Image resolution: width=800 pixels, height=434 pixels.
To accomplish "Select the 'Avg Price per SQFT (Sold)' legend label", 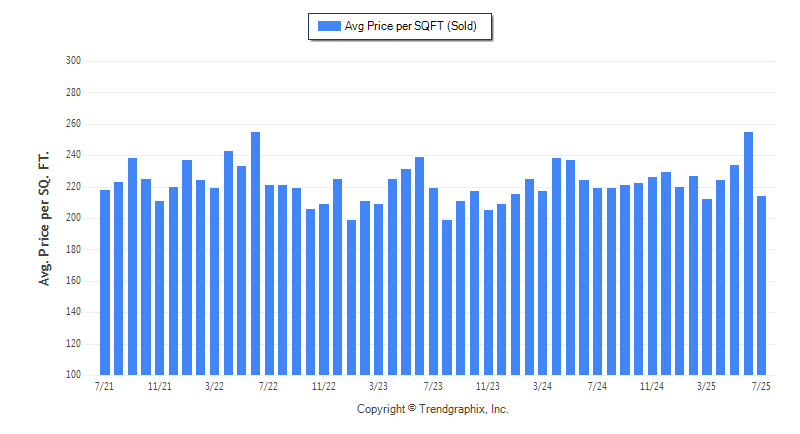I will coord(411,26).
